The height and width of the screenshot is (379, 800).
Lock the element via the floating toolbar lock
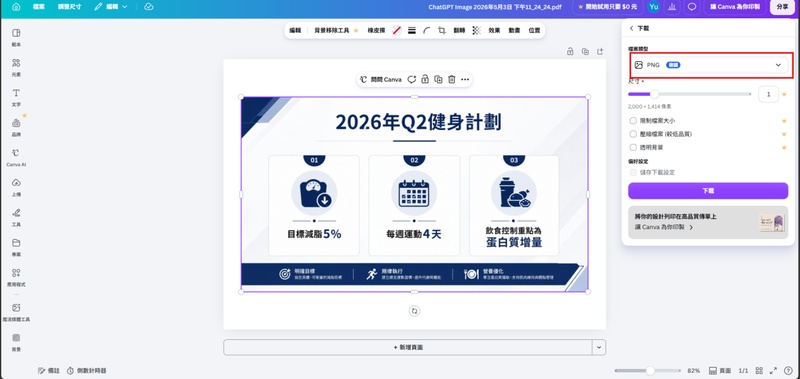425,80
